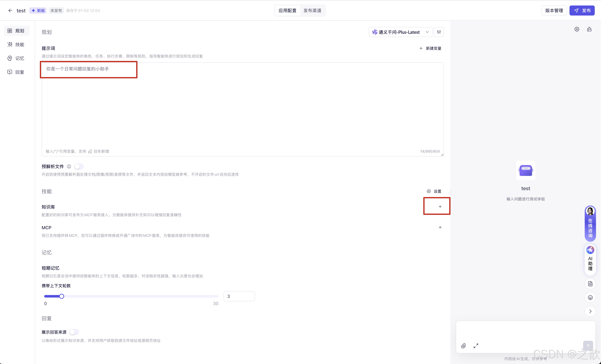Switch to 发布渠道 tab
601x364 pixels.
click(x=312, y=11)
